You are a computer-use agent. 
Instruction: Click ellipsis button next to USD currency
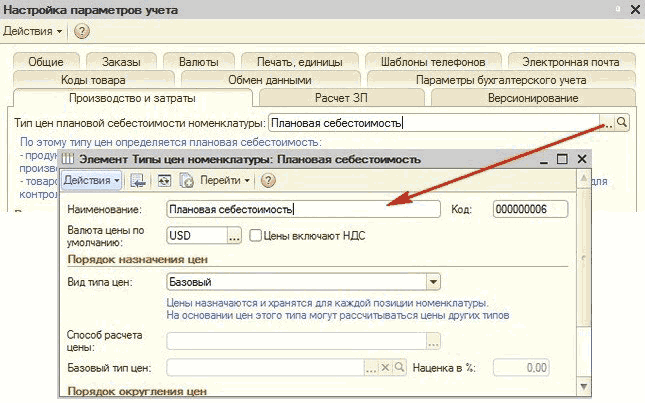click(234, 236)
